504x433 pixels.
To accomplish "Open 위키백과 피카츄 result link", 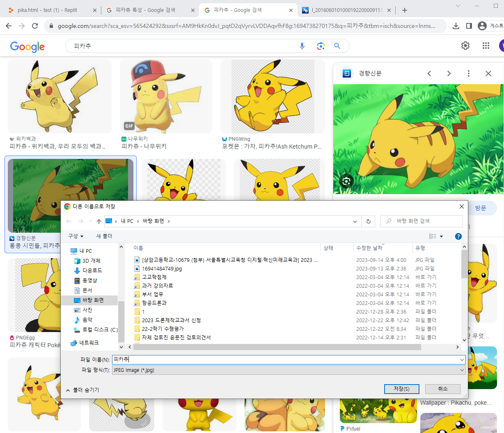I will (57, 146).
